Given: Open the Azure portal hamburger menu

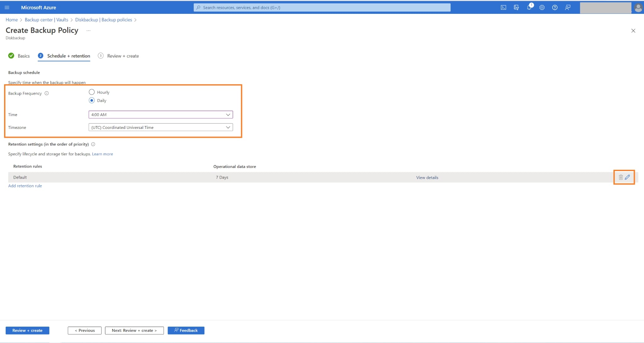Looking at the screenshot, I should pos(7,8).
